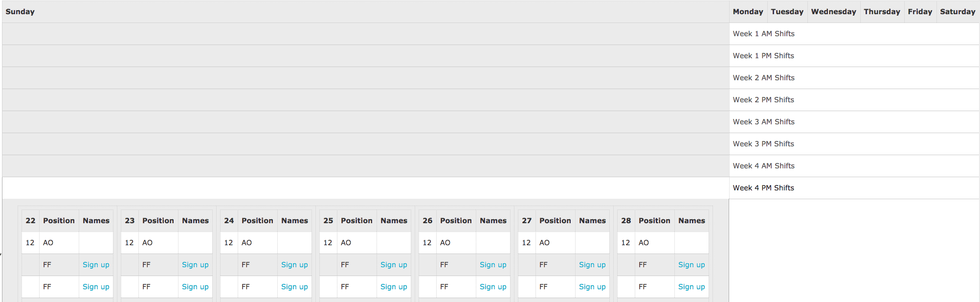Sign up for the first FF shift on day 28
The width and height of the screenshot is (980, 302).
point(691,264)
